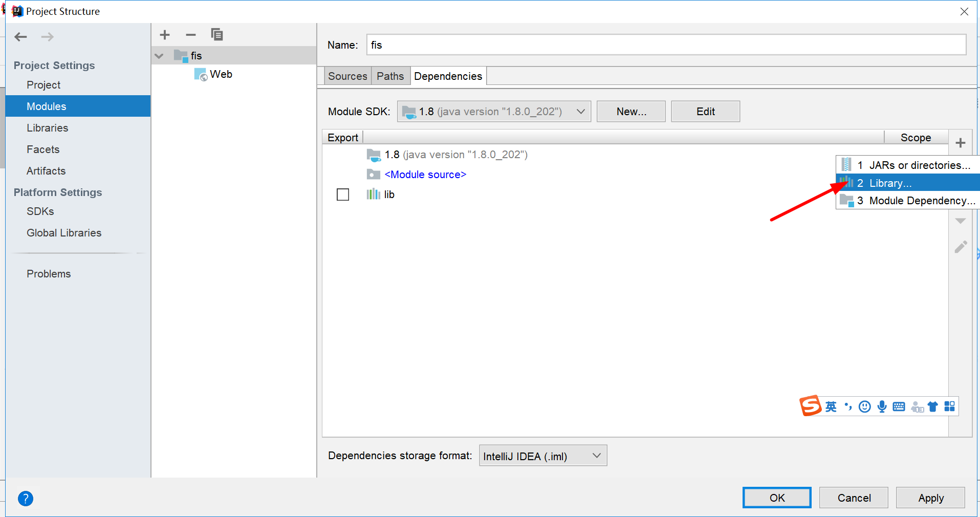Open Libraries settings

(48, 128)
